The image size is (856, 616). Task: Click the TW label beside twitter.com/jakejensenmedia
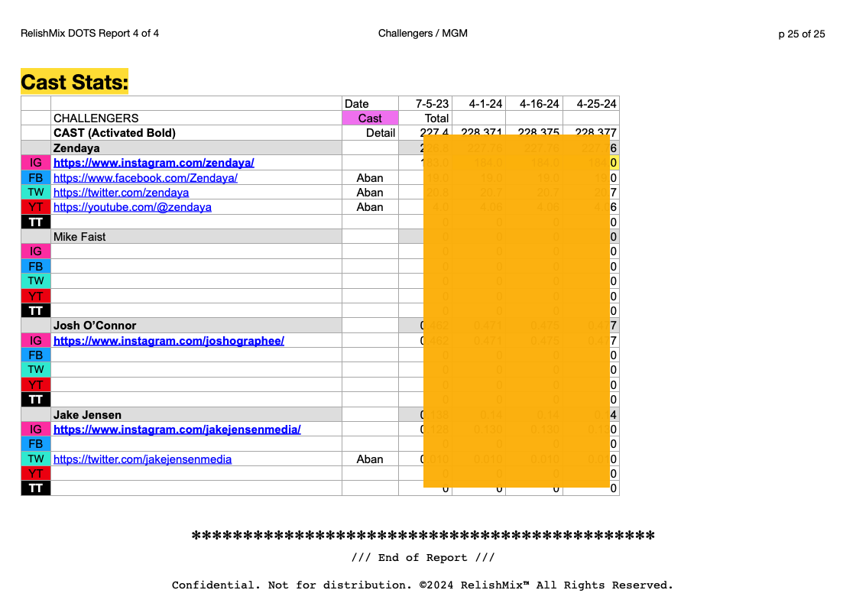[36, 459]
